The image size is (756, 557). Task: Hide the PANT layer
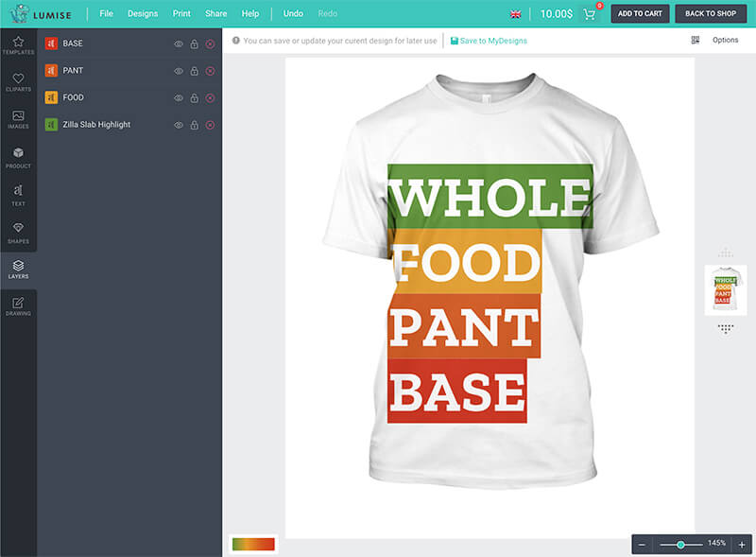point(179,71)
